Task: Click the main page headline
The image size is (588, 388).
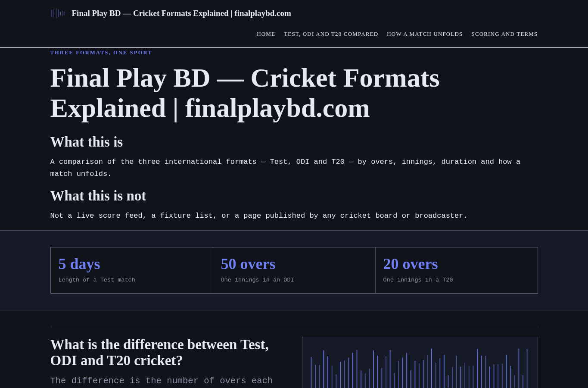Action: click(245, 93)
